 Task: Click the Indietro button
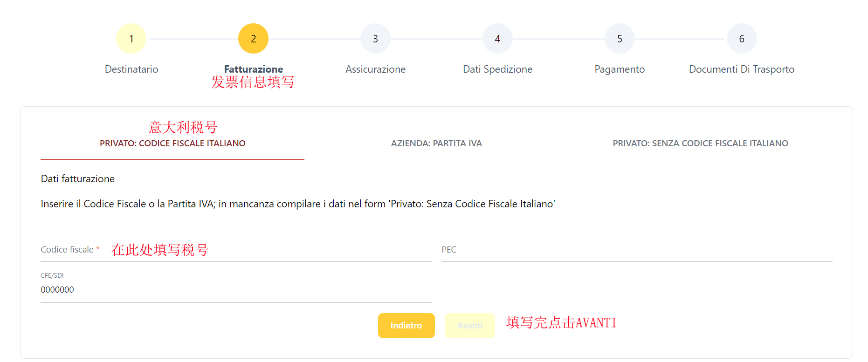(x=406, y=326)
